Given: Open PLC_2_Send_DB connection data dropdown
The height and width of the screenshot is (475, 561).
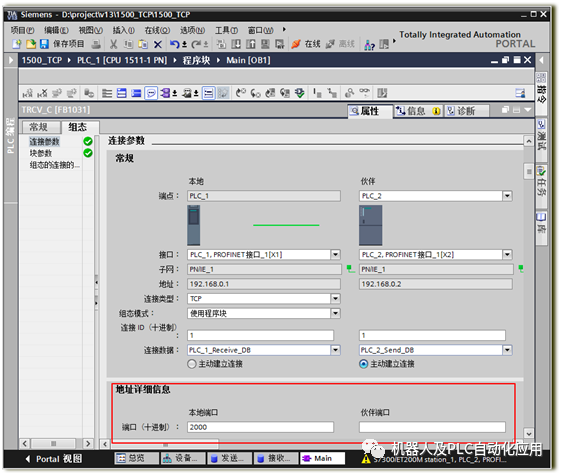Looking at the screenshot, I should [507, 350].
